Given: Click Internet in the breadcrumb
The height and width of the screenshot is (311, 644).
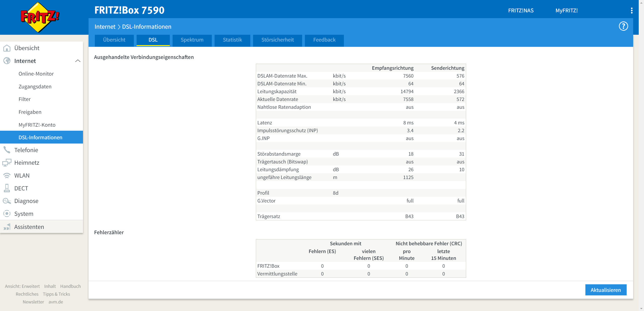Looking at the screenshot, I should point(105,27).
